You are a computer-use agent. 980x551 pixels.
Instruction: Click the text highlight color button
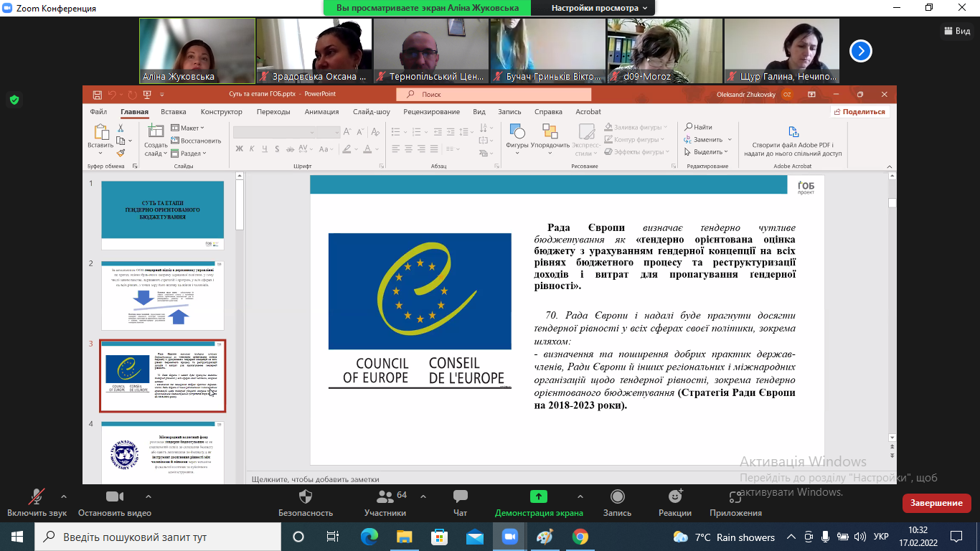pos(347,149)
